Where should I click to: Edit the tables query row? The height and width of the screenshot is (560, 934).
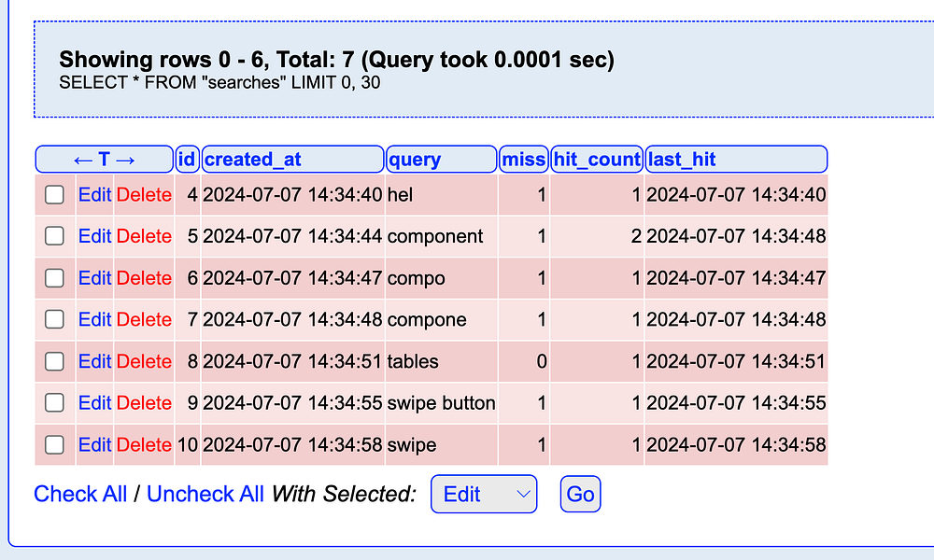click(x=94, y=361)
